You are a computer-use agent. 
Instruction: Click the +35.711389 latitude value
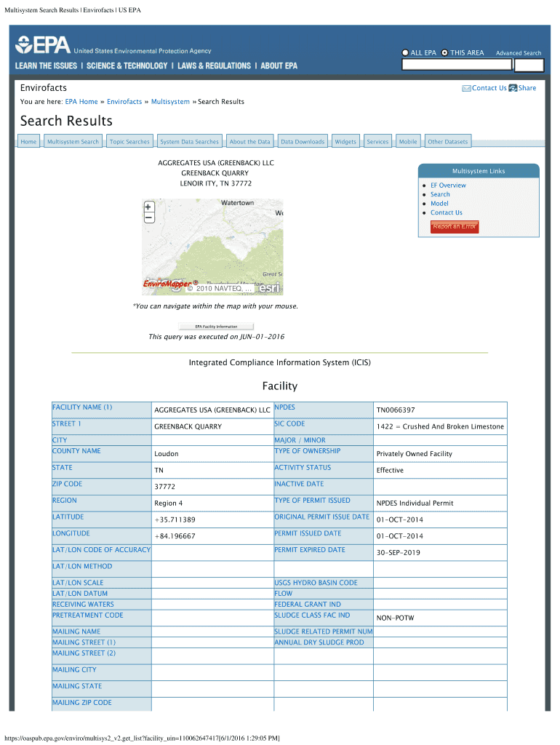(175, 519)
